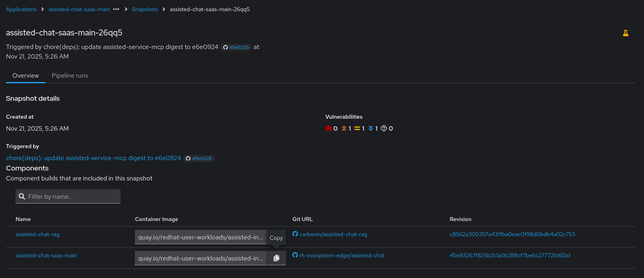The image size is (644, 278).
Task: Click the unknown vulnerabilities question-mark icon
Action: pyautogui.click(x=384, y=128)
